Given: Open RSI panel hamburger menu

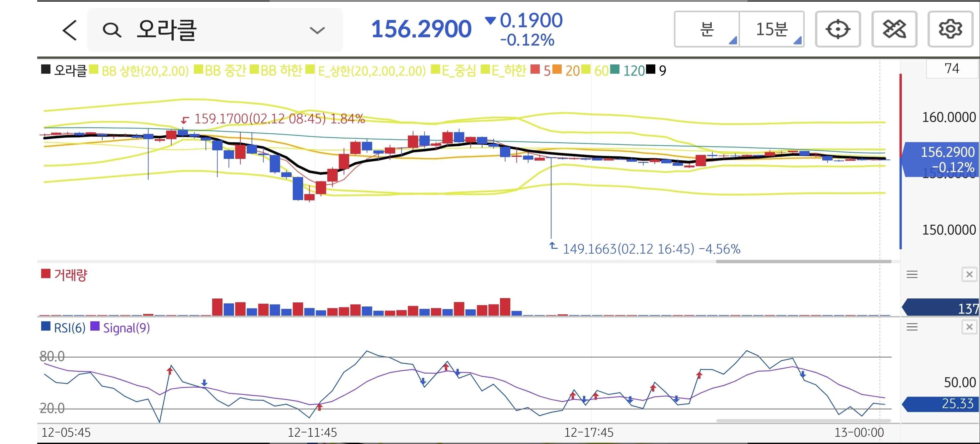Looking at the screenshot, I should pos(912,327).
